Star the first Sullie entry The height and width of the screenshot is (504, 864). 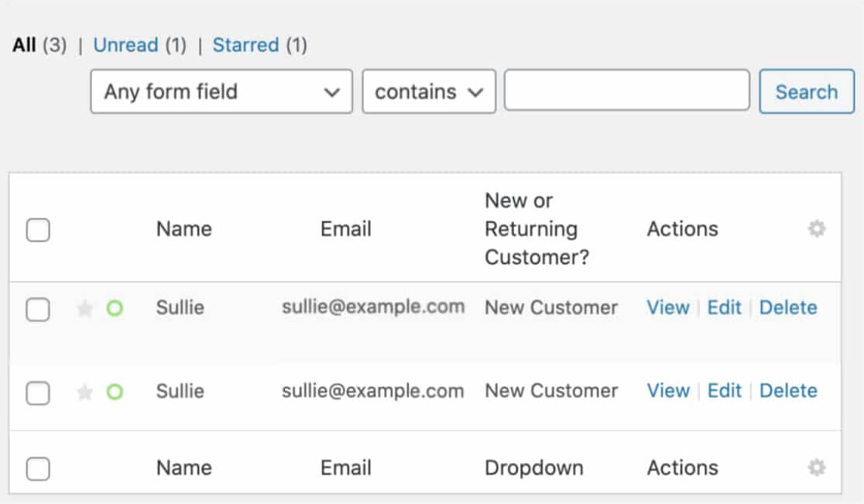coord(84,309)
